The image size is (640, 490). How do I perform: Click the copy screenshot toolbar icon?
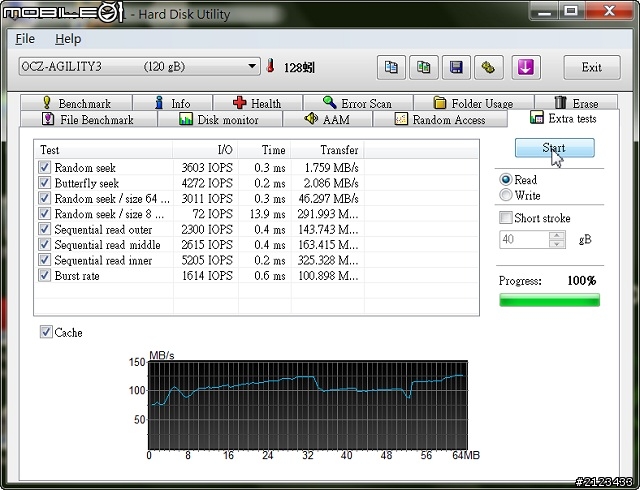pos(424,67)
